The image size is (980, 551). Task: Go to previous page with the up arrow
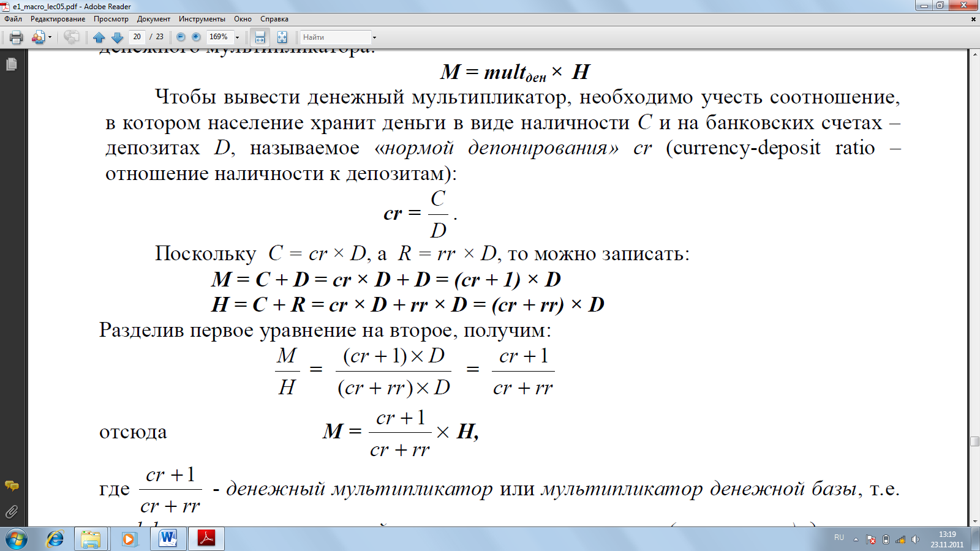[x=99, y=37]
